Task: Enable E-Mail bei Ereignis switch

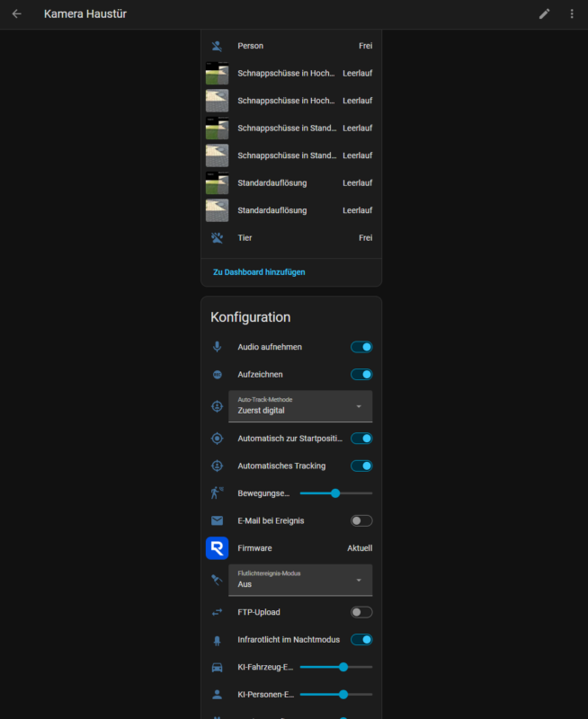Action: click(361, 521)
